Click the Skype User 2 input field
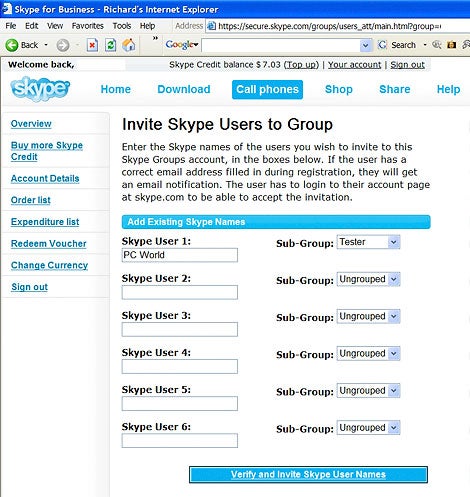The image size is (470, 497). 180,292
